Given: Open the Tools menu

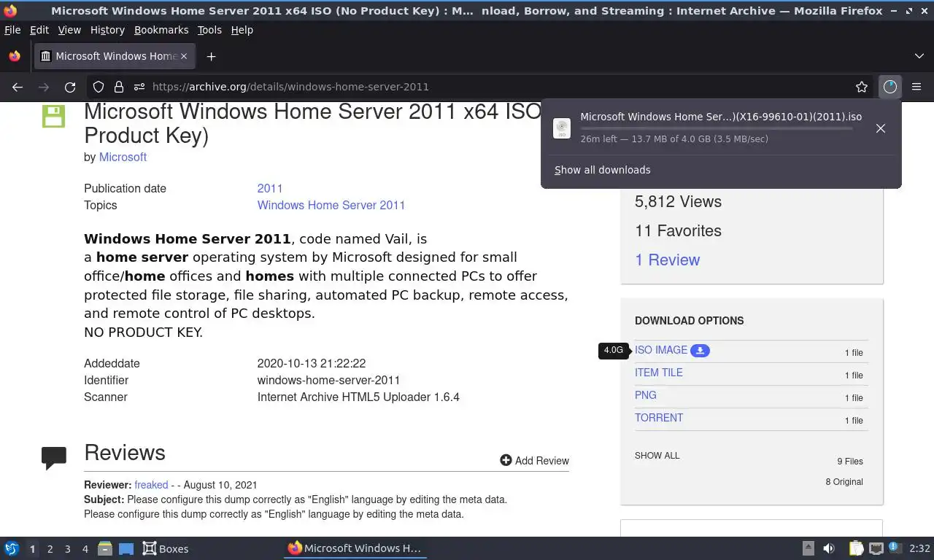Looking at the screenshot, I should [x=209, y=30].
